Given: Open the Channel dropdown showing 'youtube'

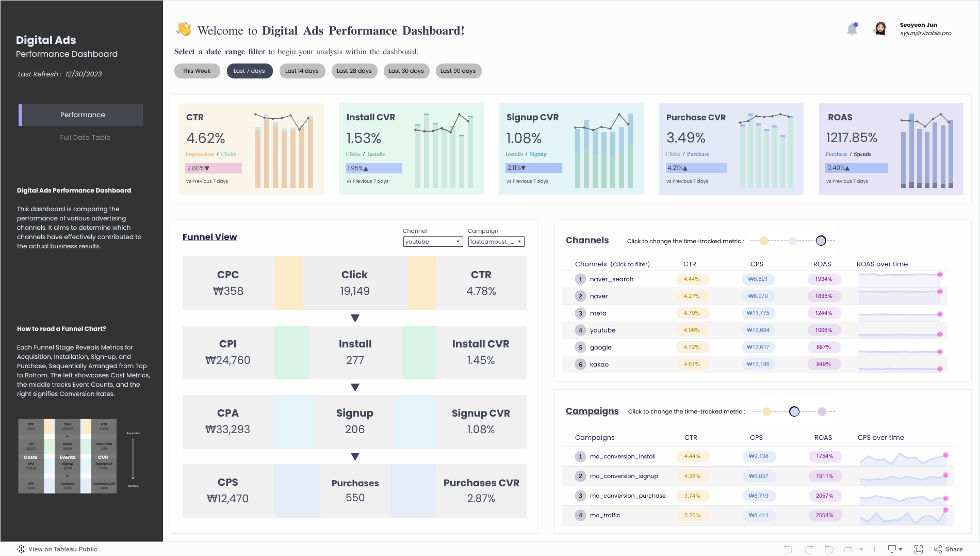Looking at the screenshot, I should [432, 241].
